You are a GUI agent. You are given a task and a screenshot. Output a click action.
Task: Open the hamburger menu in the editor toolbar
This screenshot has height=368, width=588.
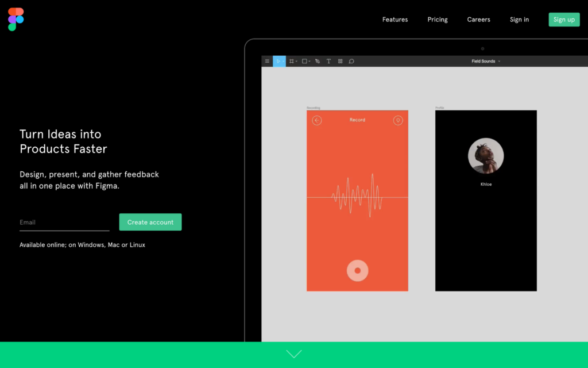[267, 61]
